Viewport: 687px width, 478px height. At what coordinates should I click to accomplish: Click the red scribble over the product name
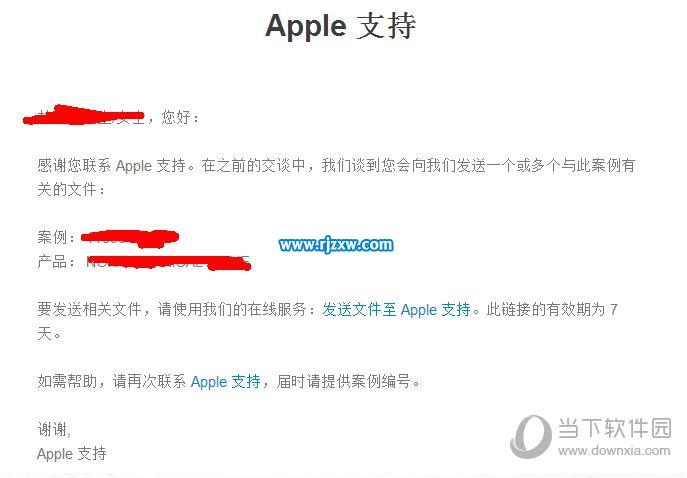point(168,262)
